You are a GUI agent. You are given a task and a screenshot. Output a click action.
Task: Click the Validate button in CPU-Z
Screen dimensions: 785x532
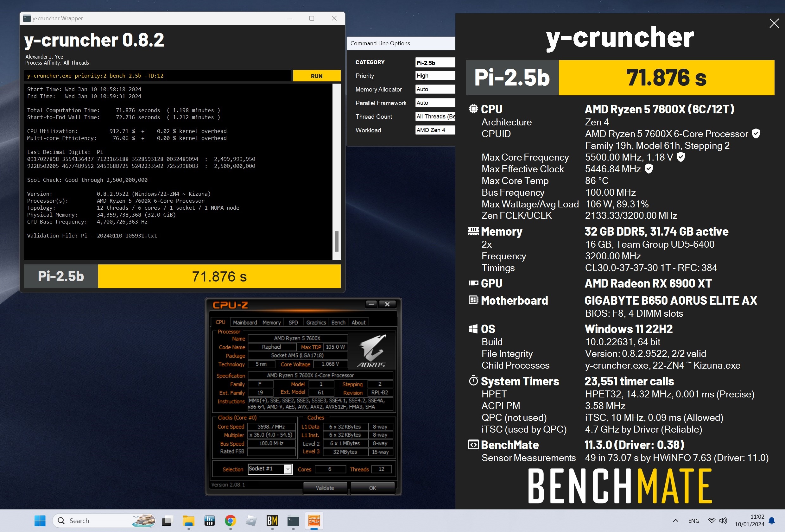[x=325, y=488]
